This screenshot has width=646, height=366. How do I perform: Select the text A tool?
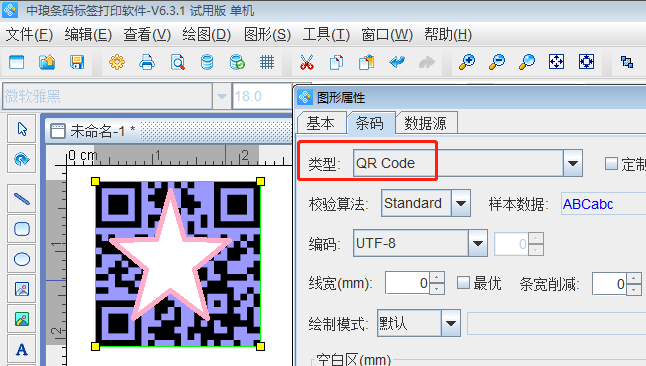(22, 350)
